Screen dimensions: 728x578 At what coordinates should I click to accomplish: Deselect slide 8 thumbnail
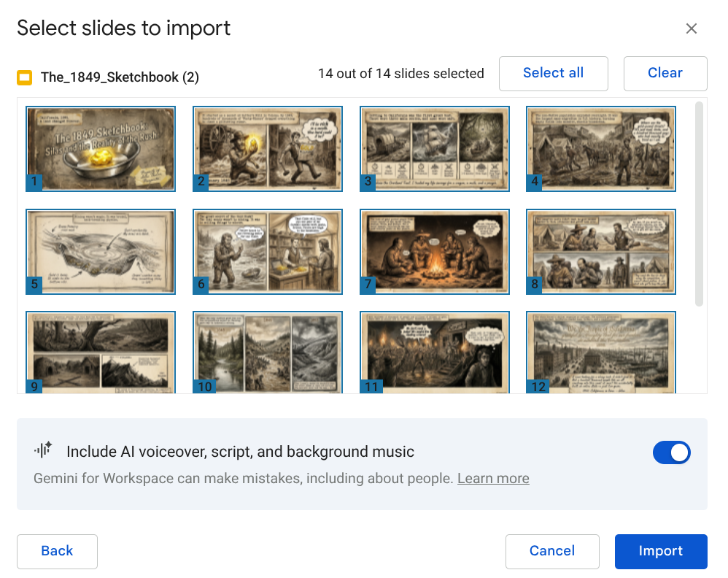pyautogui.click(x=601, y=252)
